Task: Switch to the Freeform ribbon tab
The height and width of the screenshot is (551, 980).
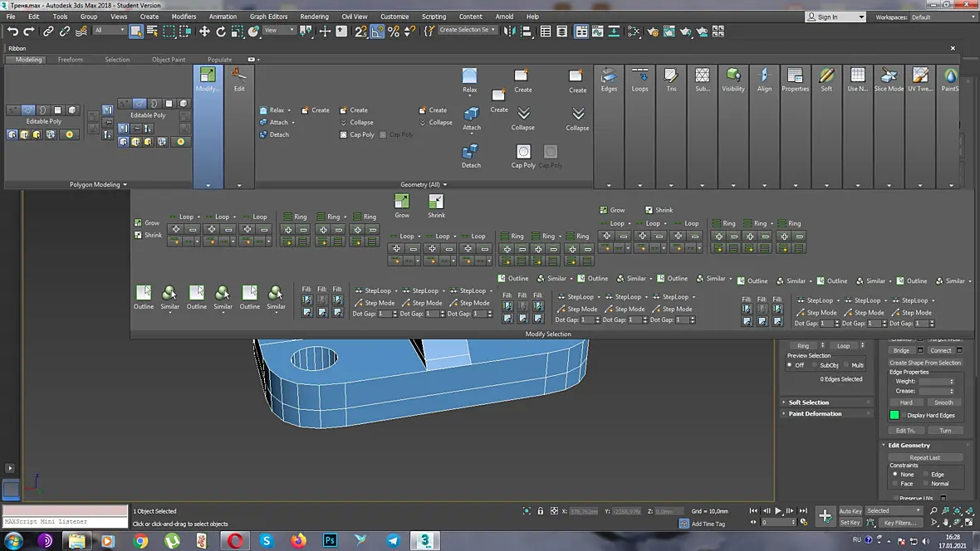Action: coord(70,60)
